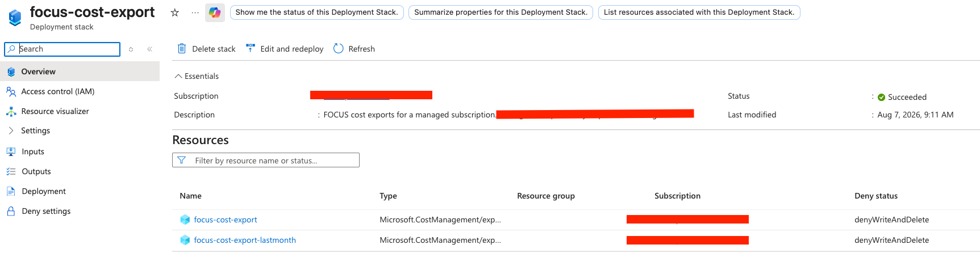Click the Edit and redeploy icon
This screenshot has width=980, height=257.
(250, 48)
